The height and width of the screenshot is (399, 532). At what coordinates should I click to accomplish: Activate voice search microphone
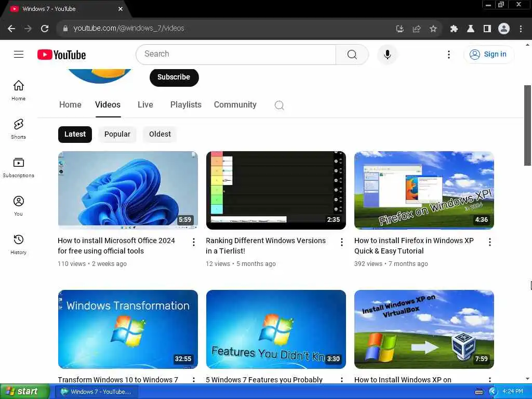(x=387, y=54)
